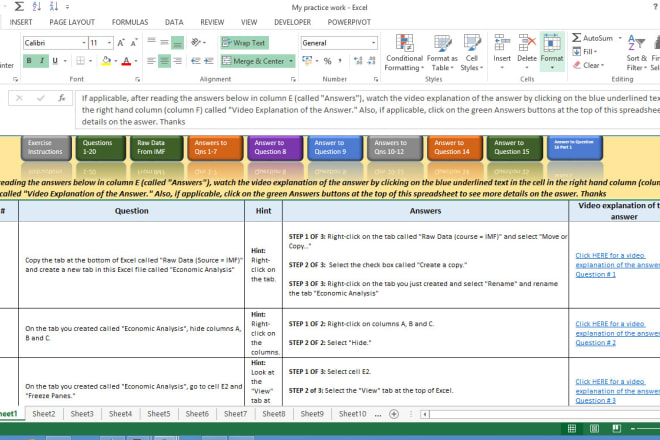Image resolution: width=660 pixels, height=440 pixels.
Task: Apply accounting number format icon
Action: pyautogui.click(x=307, y=61)
